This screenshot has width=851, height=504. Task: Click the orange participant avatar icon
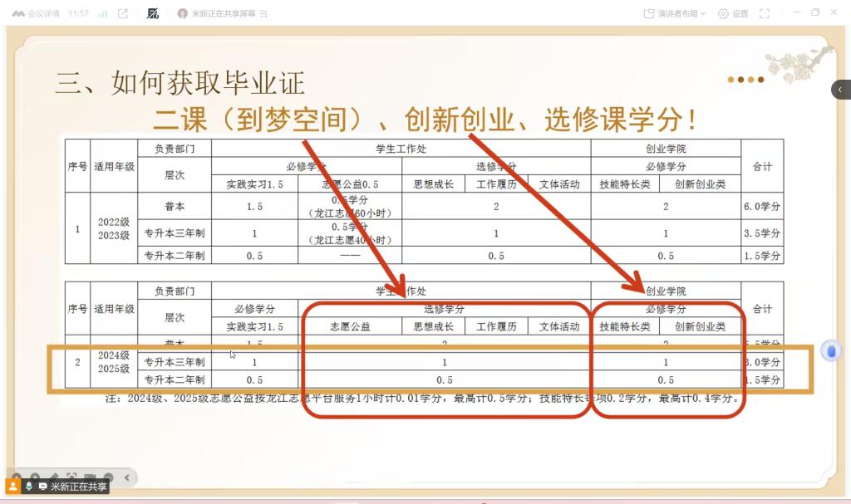tap(13, 487)
